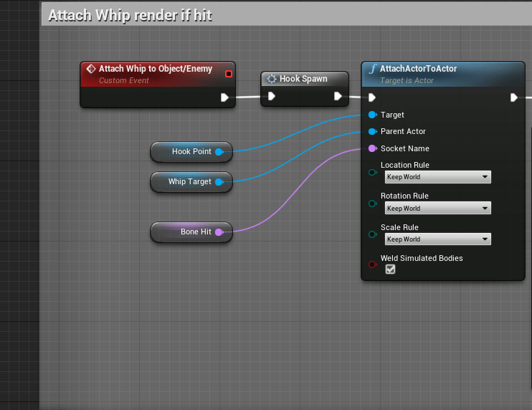The height and width of the screenshot is (410, 532).
Task: Click the Target input pin
Action: point(371,115)
